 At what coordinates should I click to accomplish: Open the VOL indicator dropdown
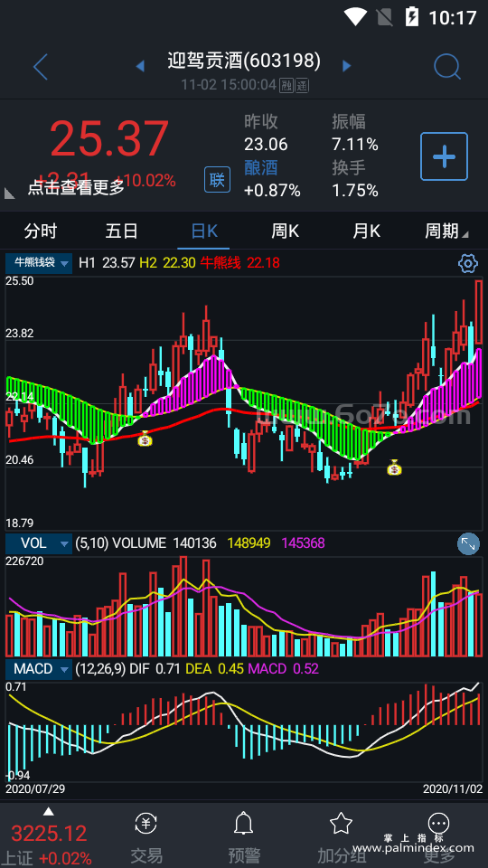pyautogui.click(x=39, y=543)
